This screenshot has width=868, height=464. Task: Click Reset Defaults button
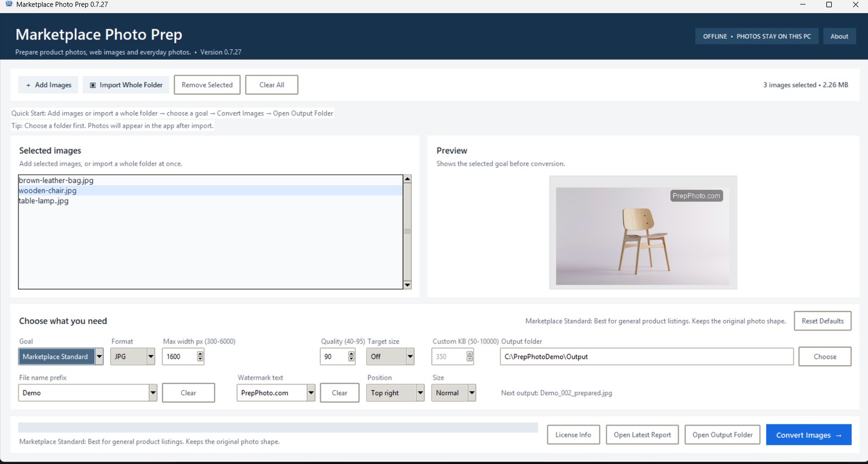click(x=822, y=321)
